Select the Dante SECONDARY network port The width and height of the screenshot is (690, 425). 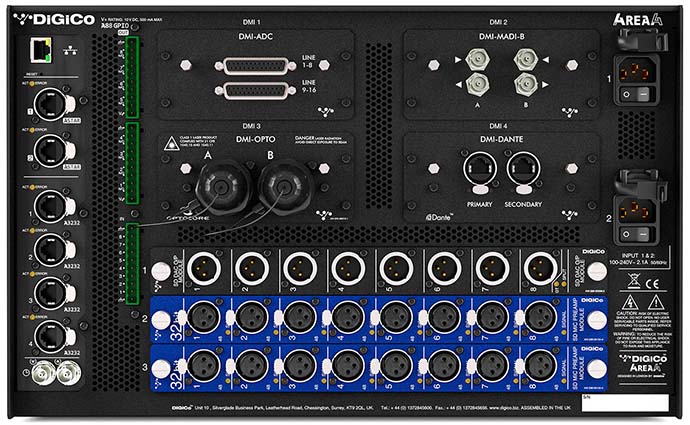pyautogui.click(x=522, y=168)
